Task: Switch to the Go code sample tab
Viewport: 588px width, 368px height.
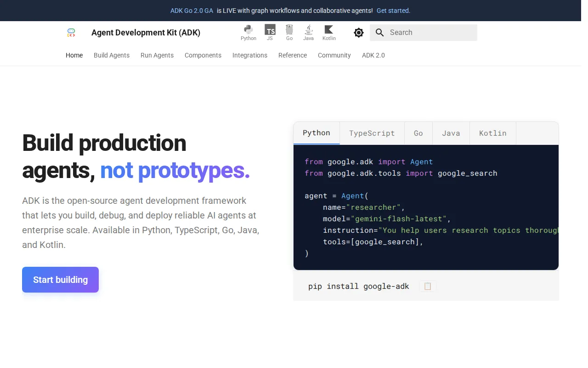Action: 418,133
